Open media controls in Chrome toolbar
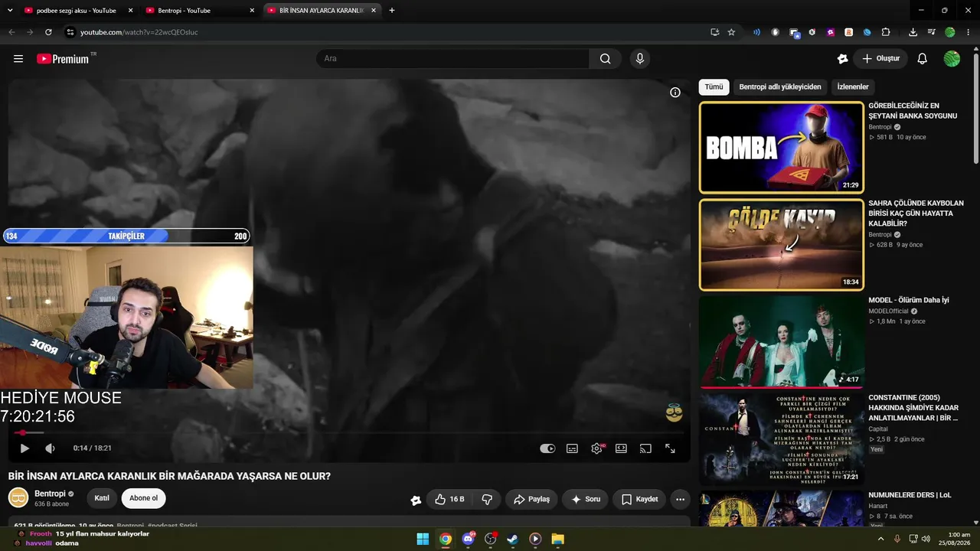The height and width of the screenshot is (551, 980). (x=931, y=32)
